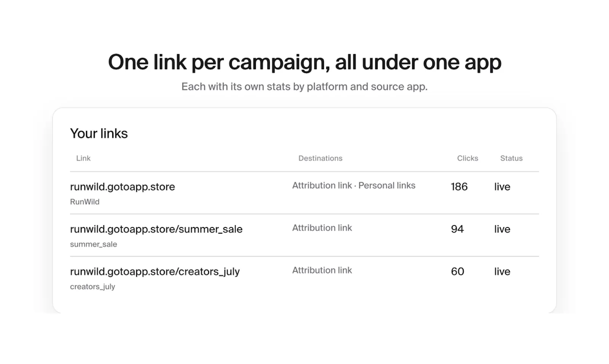Open the runwild.gotoapp.store/summer_sale link
Viewport: 609px width, 364px height.
tap(156, 229)
